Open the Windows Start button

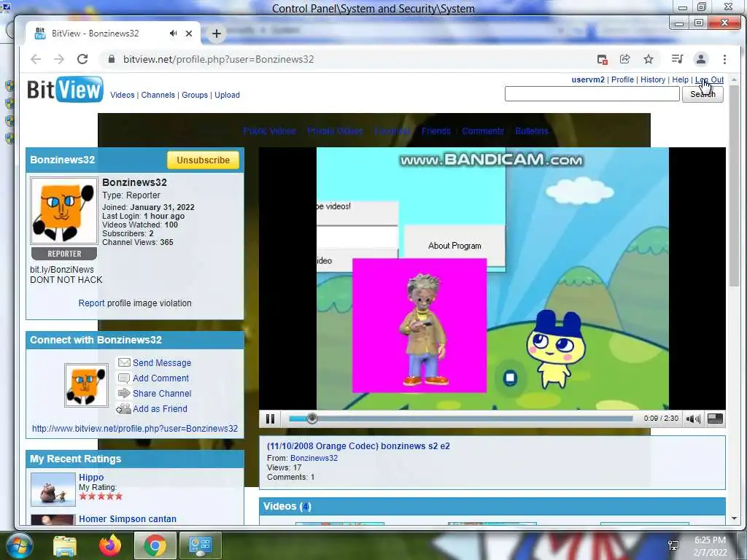pyautogui.click(x=18, y=545)
